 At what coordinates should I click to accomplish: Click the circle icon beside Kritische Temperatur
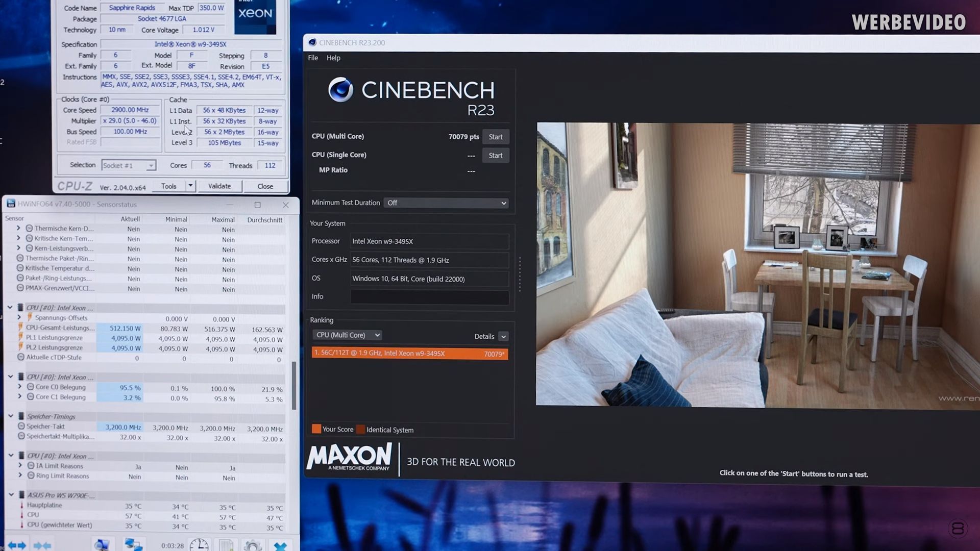(20, 268)
